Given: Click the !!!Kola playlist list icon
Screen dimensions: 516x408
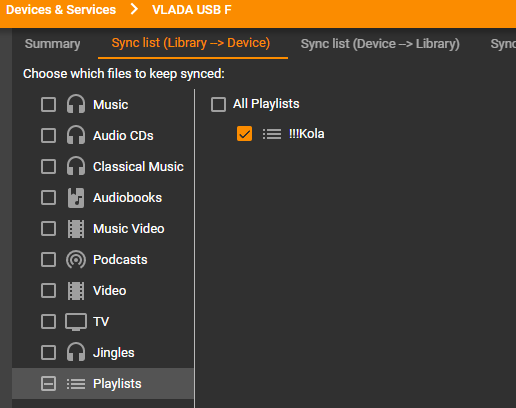Looking at the screenshot, I should click(272, 134).
